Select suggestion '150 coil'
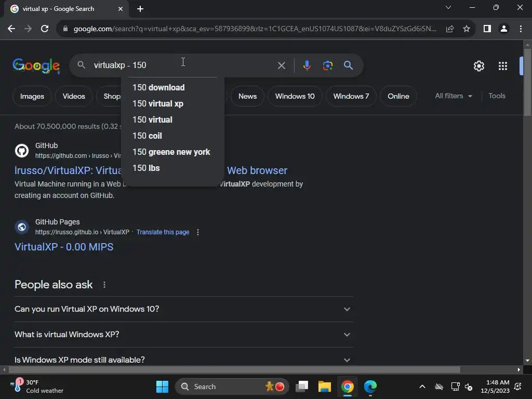This screenshot has height=399, width=532. coord(172,136)
